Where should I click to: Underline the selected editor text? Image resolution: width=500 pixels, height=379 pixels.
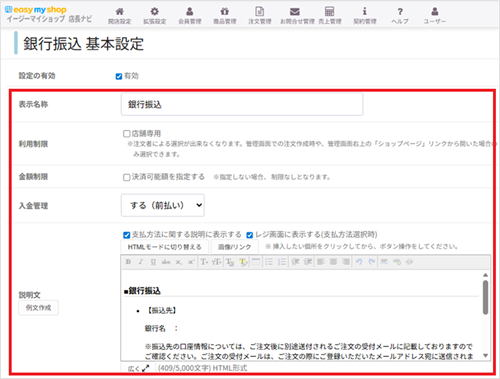tap(153, 262)
